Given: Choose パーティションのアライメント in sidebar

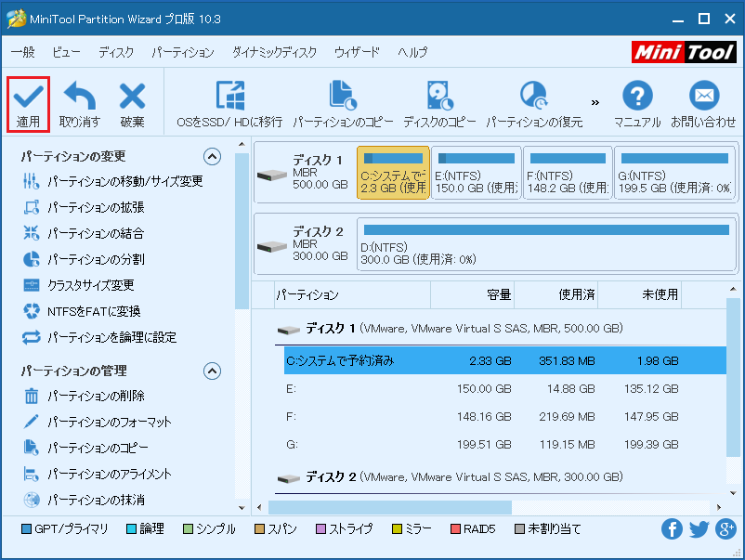Looking at the screenshot, I should [x=97, y=474].
